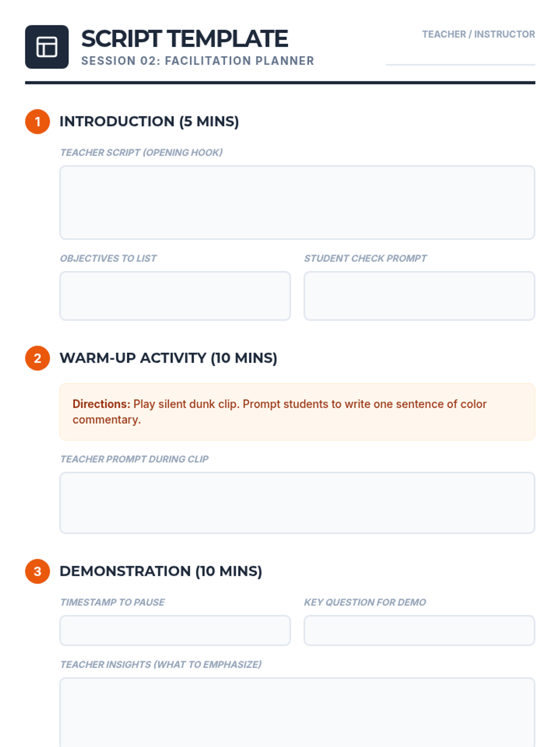Select the Key Question for Demo field
Screen dimensions: 560x747
click(x=419, y=631)
